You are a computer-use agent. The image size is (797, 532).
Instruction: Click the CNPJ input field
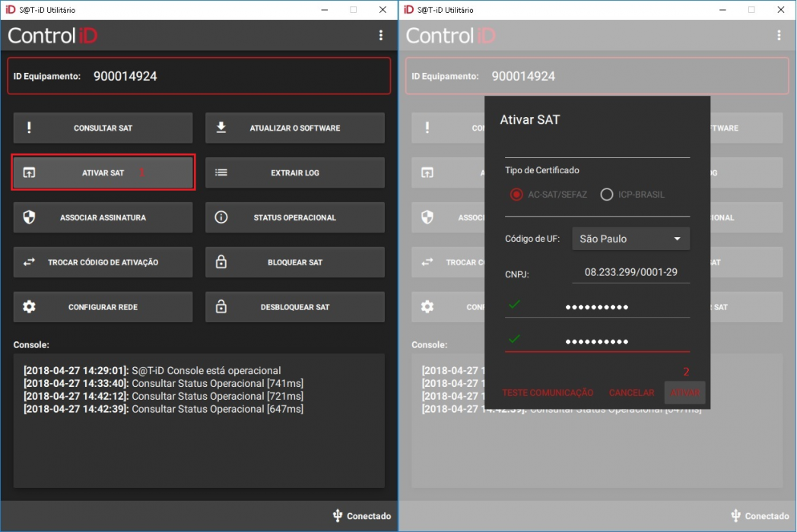[630, 272]
